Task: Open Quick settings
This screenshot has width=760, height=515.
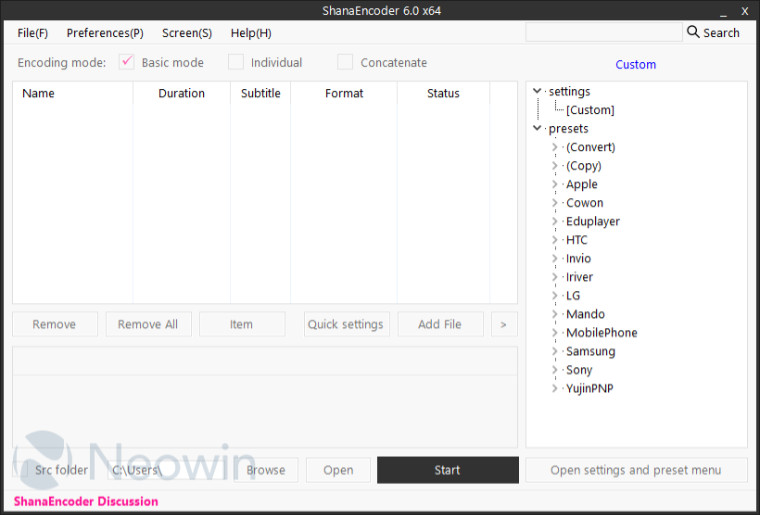Action: 346,324
